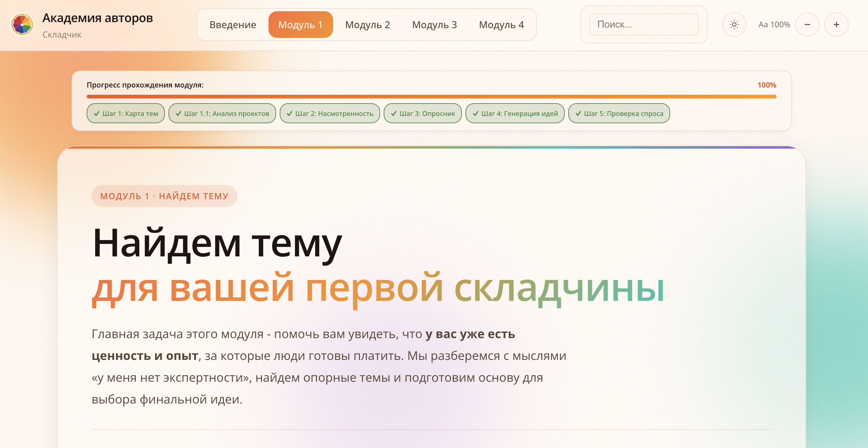The width and height of the screenshot is (868, 448).
Task: Select Шаг 5: Проверка спроса chip
Action: (x=619, y=114)
